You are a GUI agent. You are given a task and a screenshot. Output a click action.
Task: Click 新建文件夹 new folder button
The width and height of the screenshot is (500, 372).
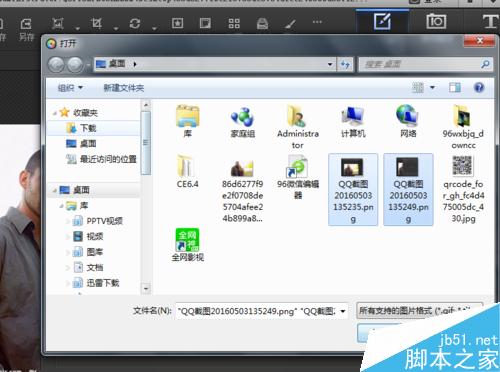(x=124, y=88)
